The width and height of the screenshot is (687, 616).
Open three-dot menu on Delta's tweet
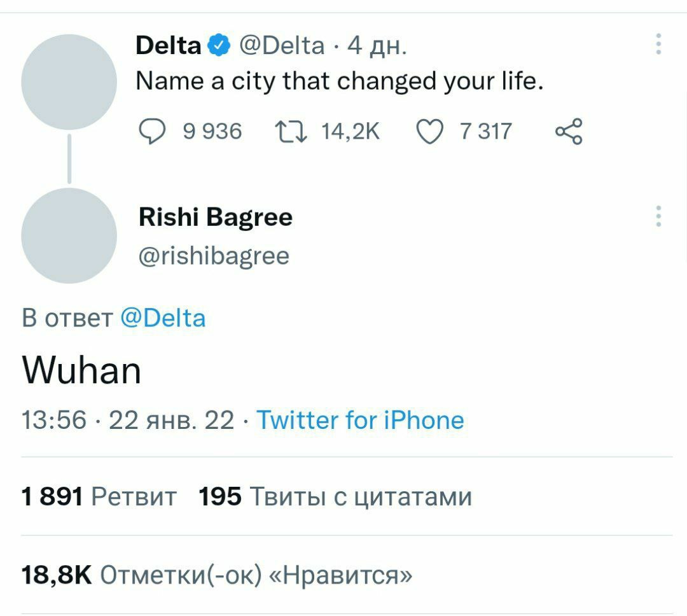click(x=658, y=45)
